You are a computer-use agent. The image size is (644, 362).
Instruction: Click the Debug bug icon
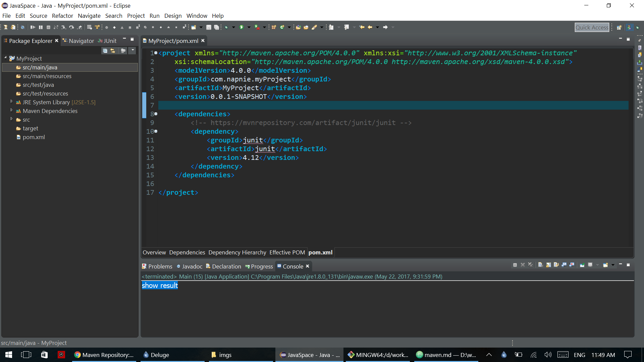pyautogui.click(x=226, y=27)
